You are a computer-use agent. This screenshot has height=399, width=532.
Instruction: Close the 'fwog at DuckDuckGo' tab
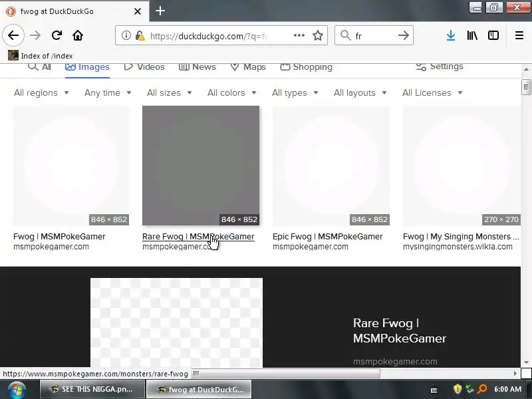click(138, 11)
